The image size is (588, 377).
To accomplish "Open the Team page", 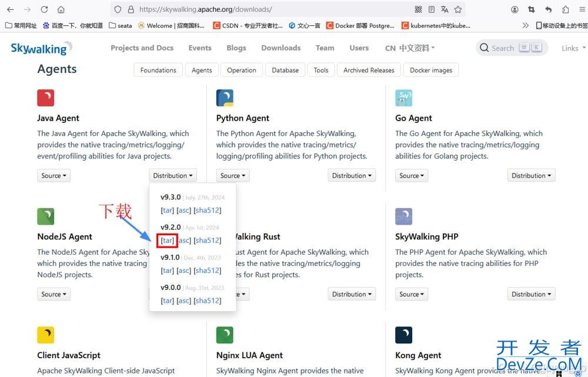I will point(325,48).
